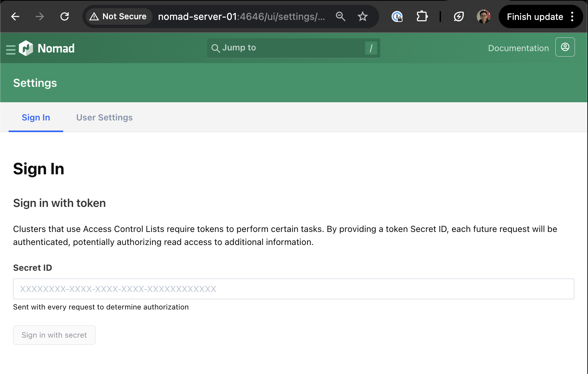Click the password manager extension icon
Image resolution: width=588 pixels, height=374 pixels.
click(x=397, y=16)
